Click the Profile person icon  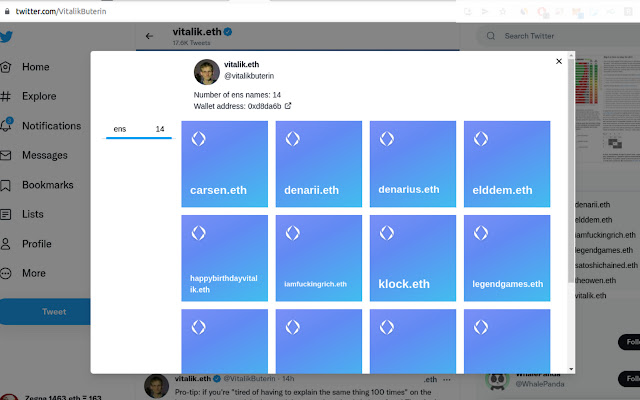[x=5, y=244]
